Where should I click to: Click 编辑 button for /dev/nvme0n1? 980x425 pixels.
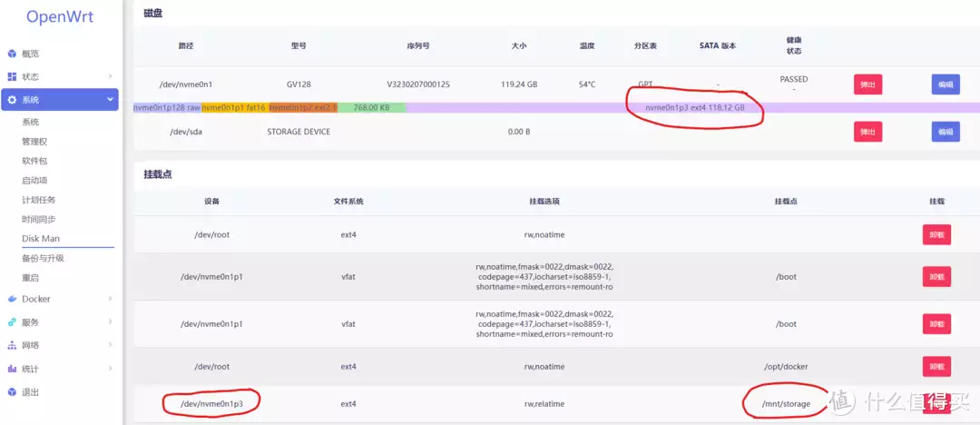point(946,84)
